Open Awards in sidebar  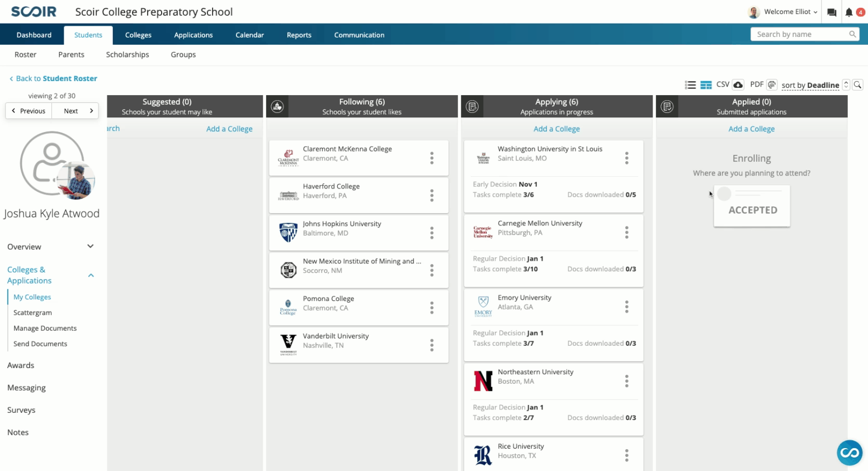21,365
